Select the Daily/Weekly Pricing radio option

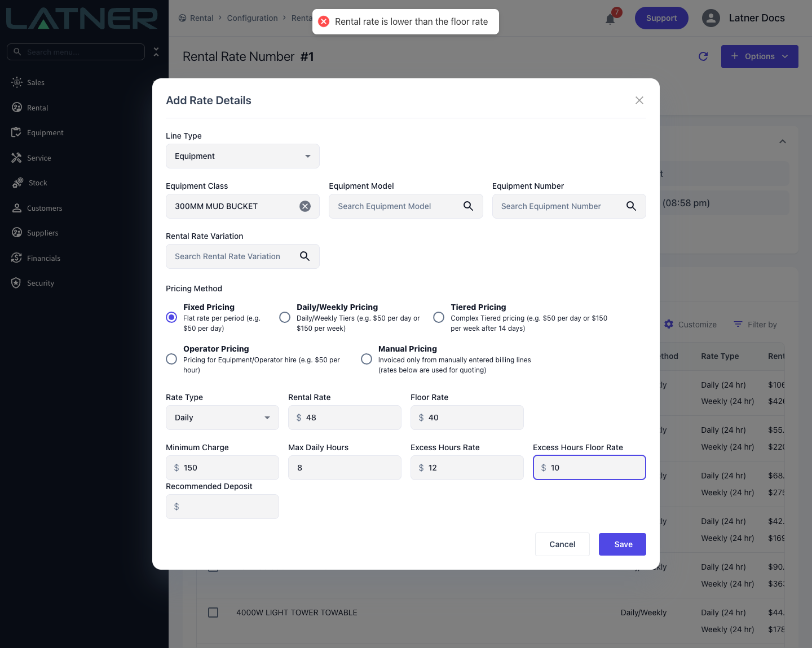285,317
